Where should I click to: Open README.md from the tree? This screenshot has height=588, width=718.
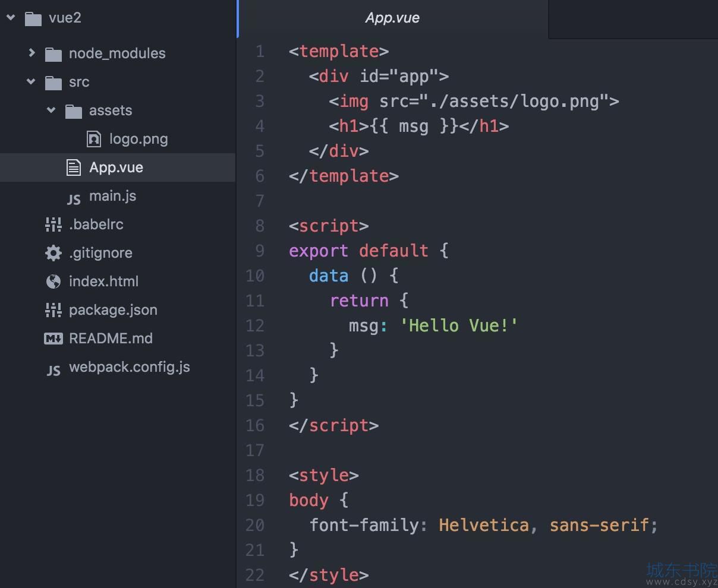111,339
